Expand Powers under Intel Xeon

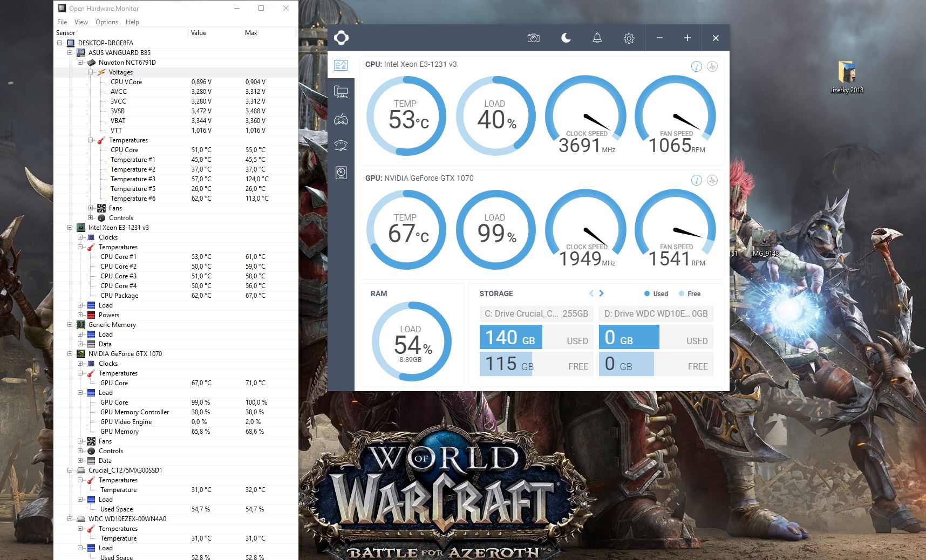(80, 315)
